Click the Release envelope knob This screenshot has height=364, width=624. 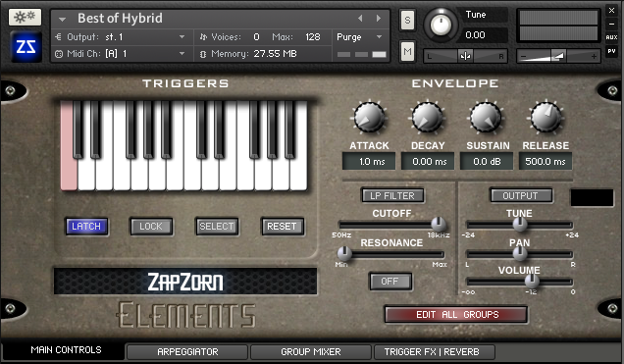click(546, 118)
